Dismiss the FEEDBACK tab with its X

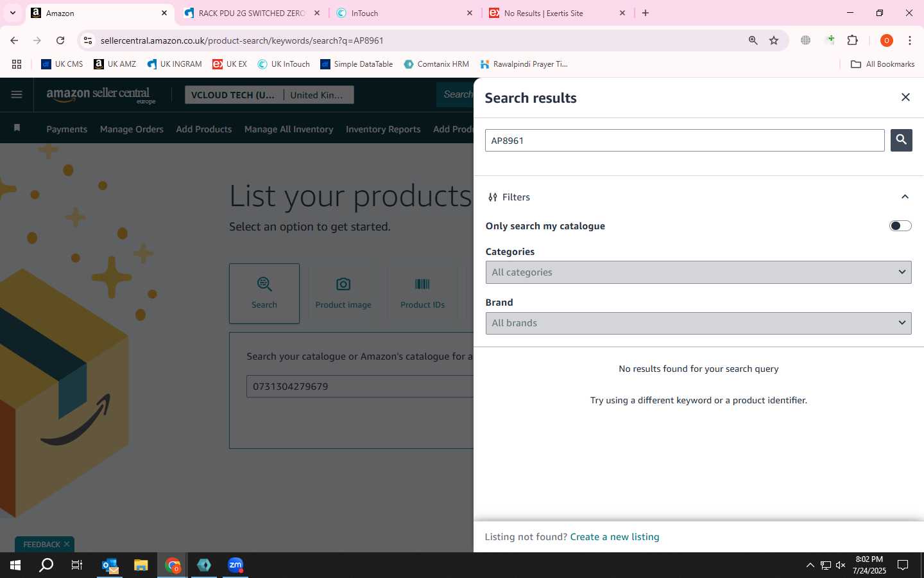[67, 544]
